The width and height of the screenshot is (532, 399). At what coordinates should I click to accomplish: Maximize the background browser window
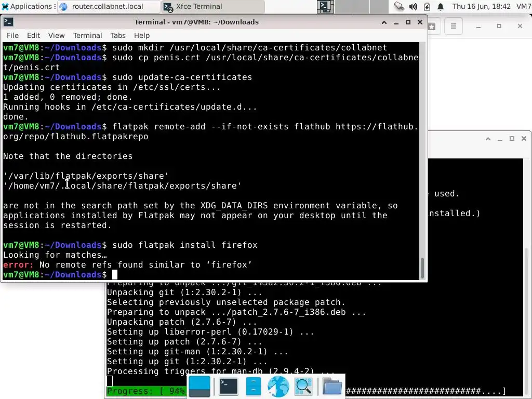(499, 26)
